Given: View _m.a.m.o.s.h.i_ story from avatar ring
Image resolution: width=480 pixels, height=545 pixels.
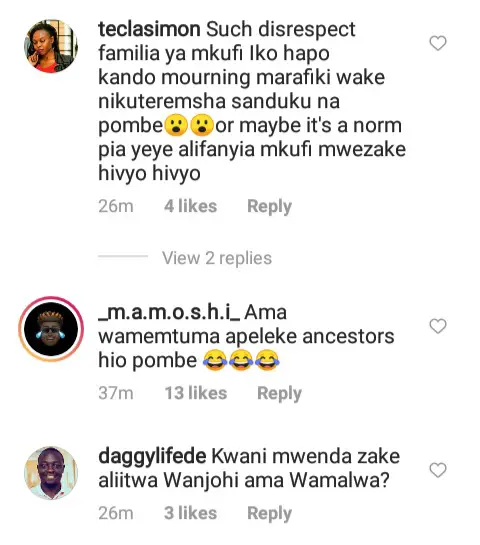Looking at the screenshot, I should (51, 329).
